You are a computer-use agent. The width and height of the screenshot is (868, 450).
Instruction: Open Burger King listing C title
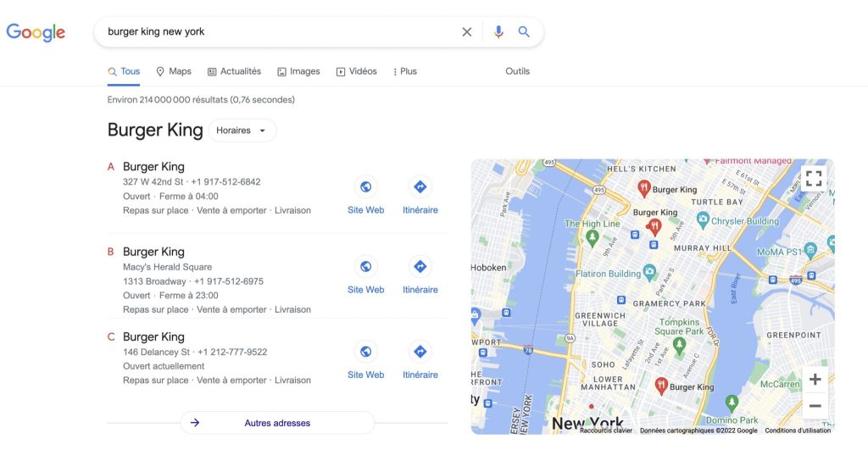pyautogui.click(x=153, y=337)
